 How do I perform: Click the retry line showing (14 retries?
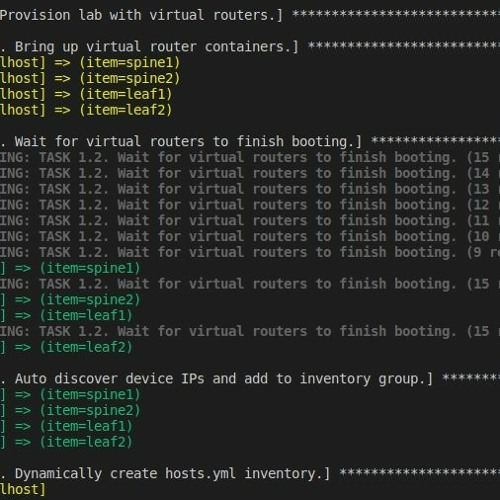[x=250, y=173]
